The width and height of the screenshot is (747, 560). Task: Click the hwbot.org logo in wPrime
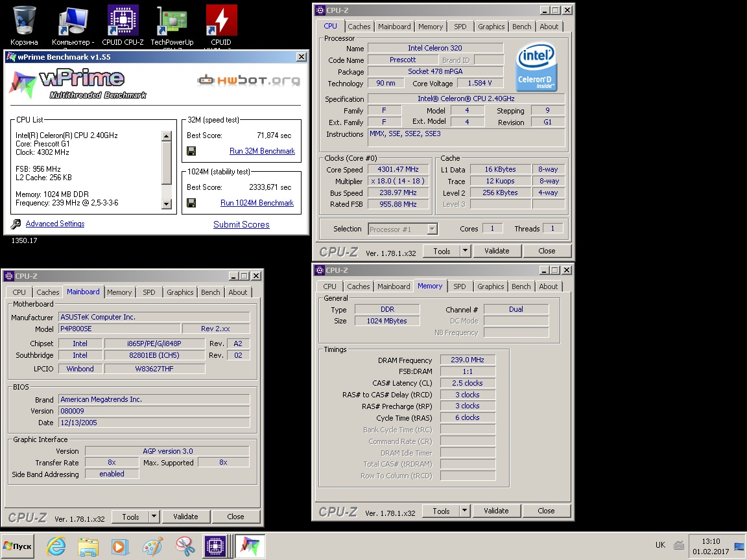249,80
